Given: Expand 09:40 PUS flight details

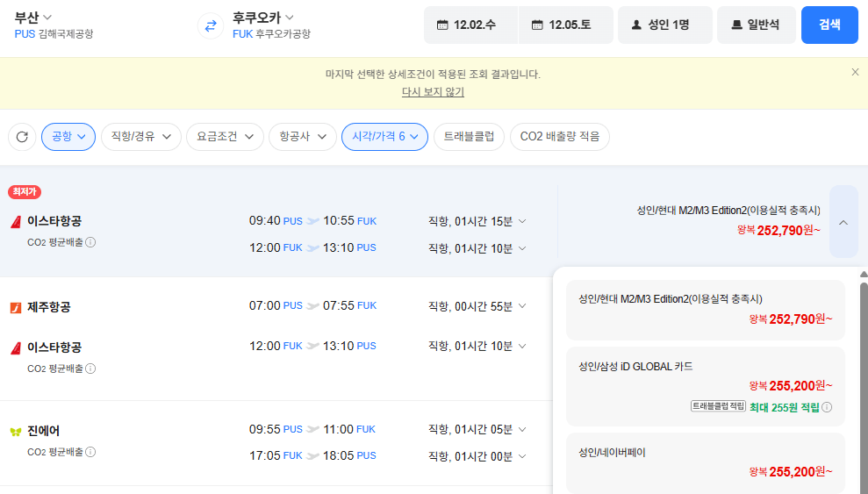Looking at the screenshot, I should [x=522, y=221].
